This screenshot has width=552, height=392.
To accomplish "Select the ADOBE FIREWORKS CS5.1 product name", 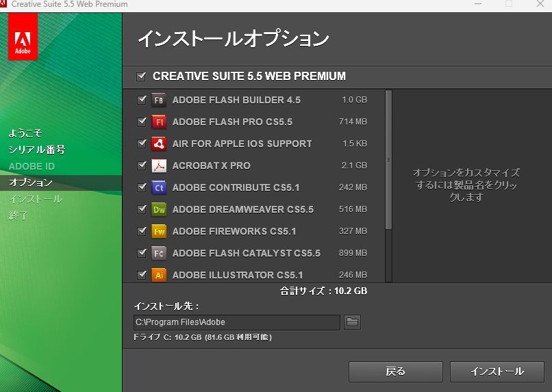I will pyautogui.click(x=234, y=231).
